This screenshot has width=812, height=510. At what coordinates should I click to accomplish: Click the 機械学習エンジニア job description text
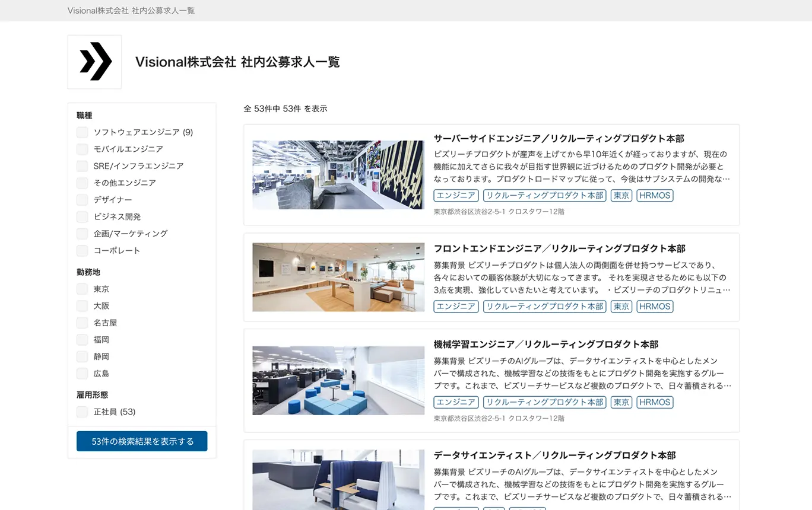coord(582,374)
